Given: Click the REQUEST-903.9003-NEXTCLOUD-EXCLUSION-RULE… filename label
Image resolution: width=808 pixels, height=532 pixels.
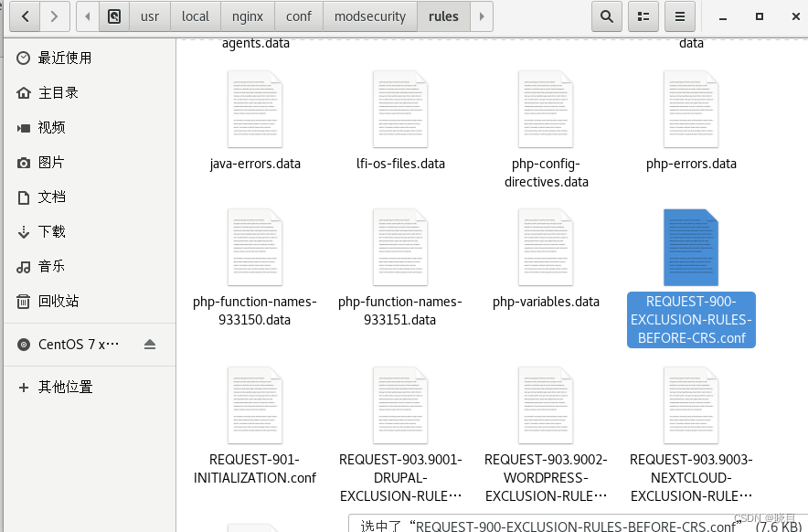Looking at the screenshot, I should tap(691, 478).
